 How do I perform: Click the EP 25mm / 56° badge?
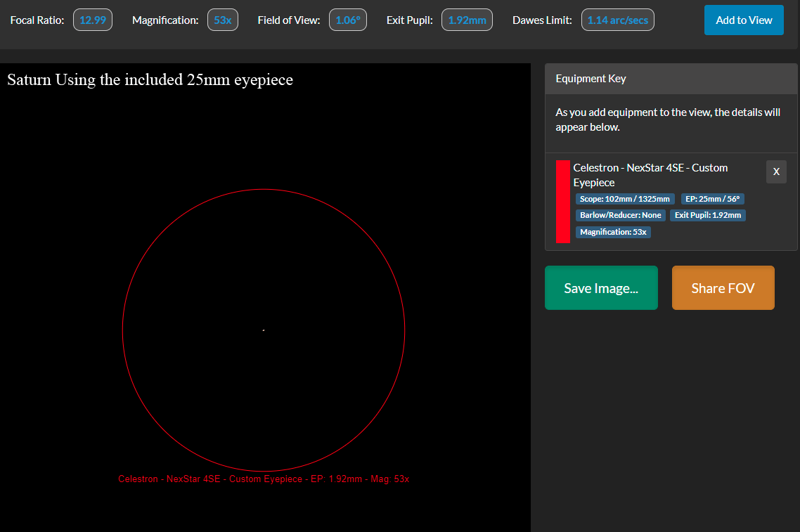714,199
